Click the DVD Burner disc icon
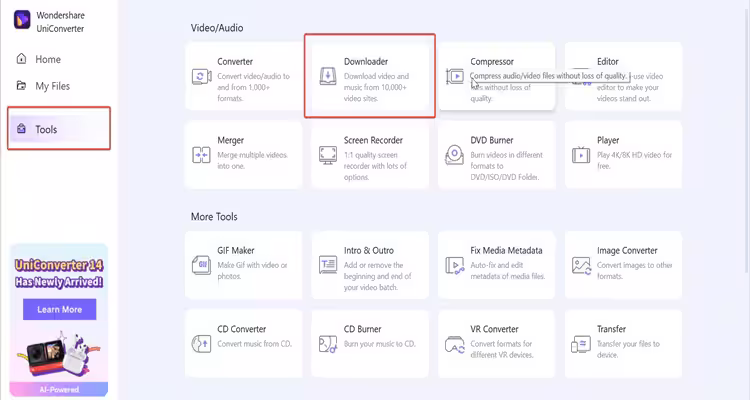The width and height of the screenshot is (750, 400). (454, 155)
